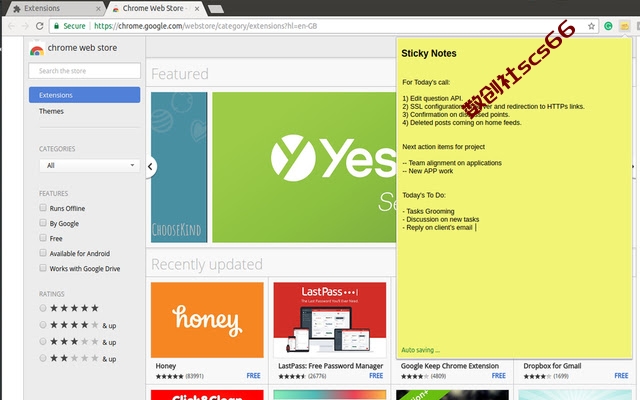Image resolution: width=640 pixels, height=400 pixels.
Task: Click the 'For Today's call:' note line
Action: [x=426, y=82]
